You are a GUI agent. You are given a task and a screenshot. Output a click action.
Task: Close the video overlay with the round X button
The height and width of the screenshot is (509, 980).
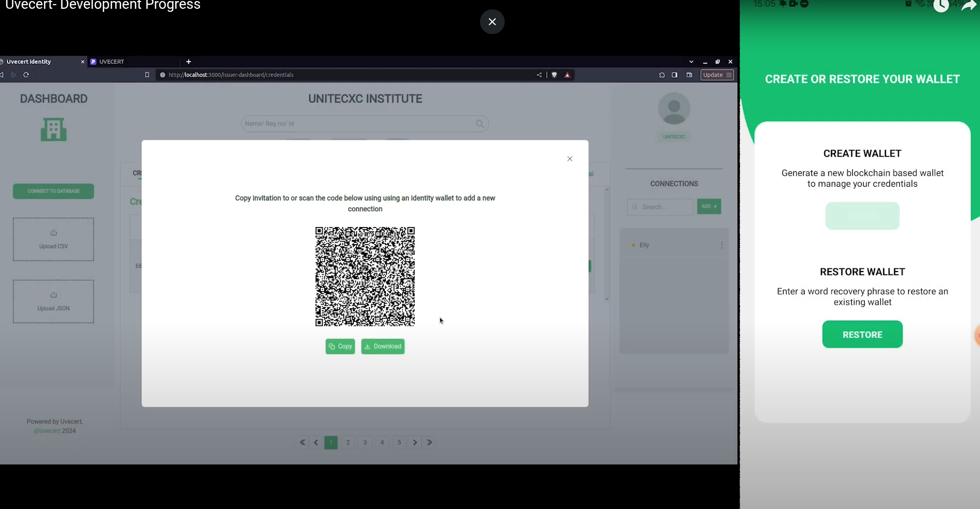(492, 22)
